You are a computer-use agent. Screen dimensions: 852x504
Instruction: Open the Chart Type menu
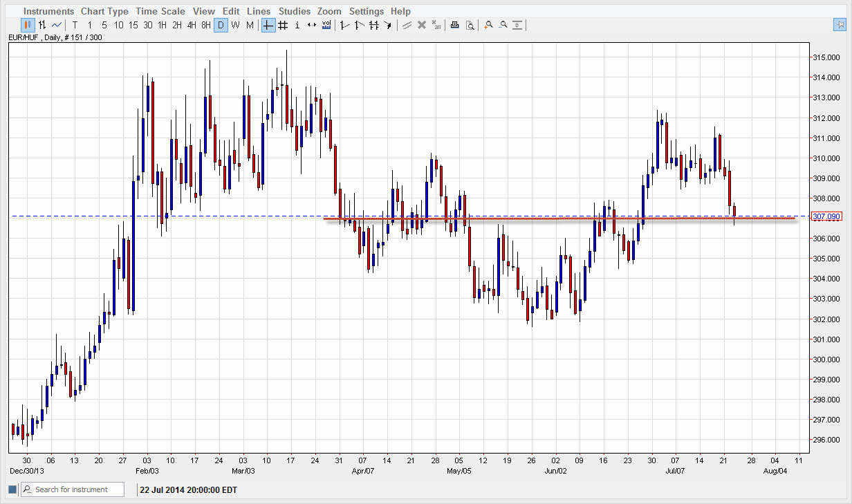coord(104,11)
